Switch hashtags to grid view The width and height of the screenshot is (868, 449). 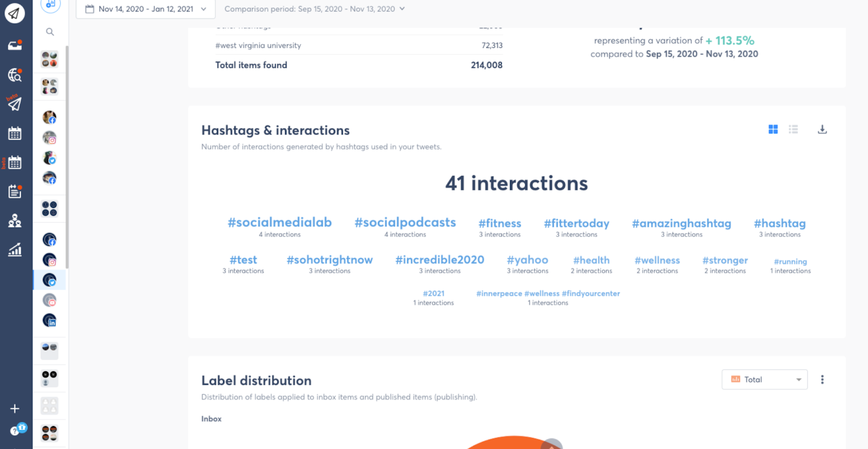click(773, 129)
